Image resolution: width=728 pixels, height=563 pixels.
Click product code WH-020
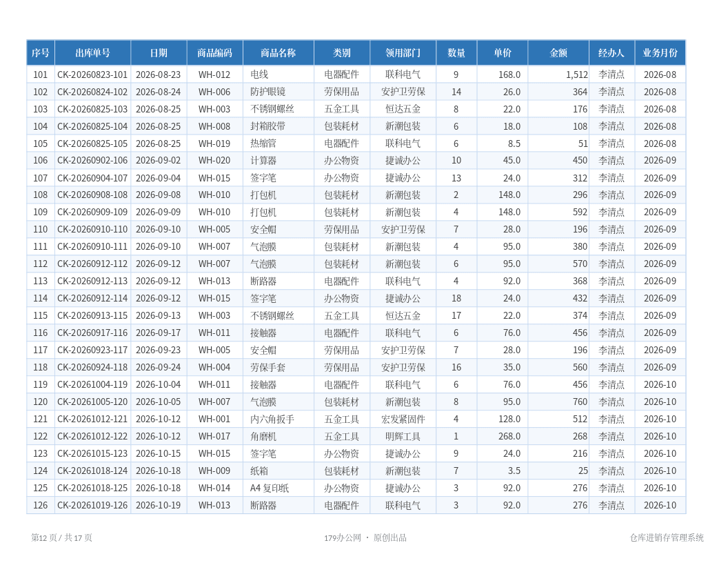tap(214, 161)
